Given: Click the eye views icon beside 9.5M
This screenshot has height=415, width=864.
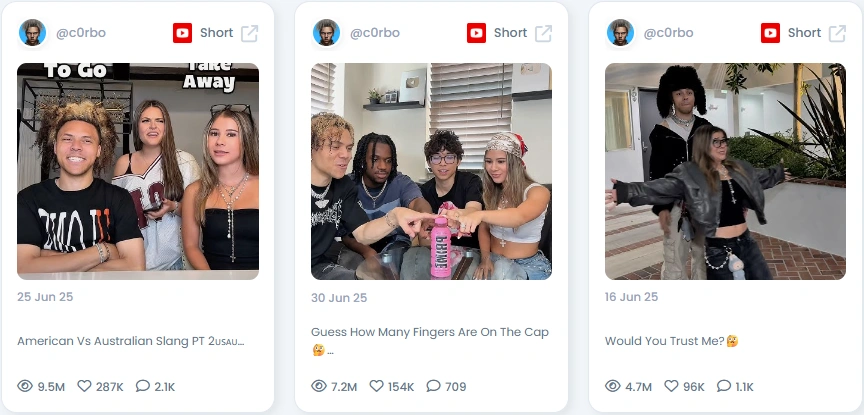Looking at the screenshot, I should tap(25, 386).
